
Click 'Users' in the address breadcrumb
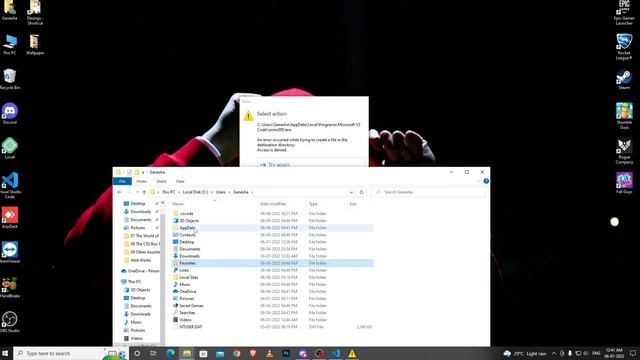coord(220,192)
